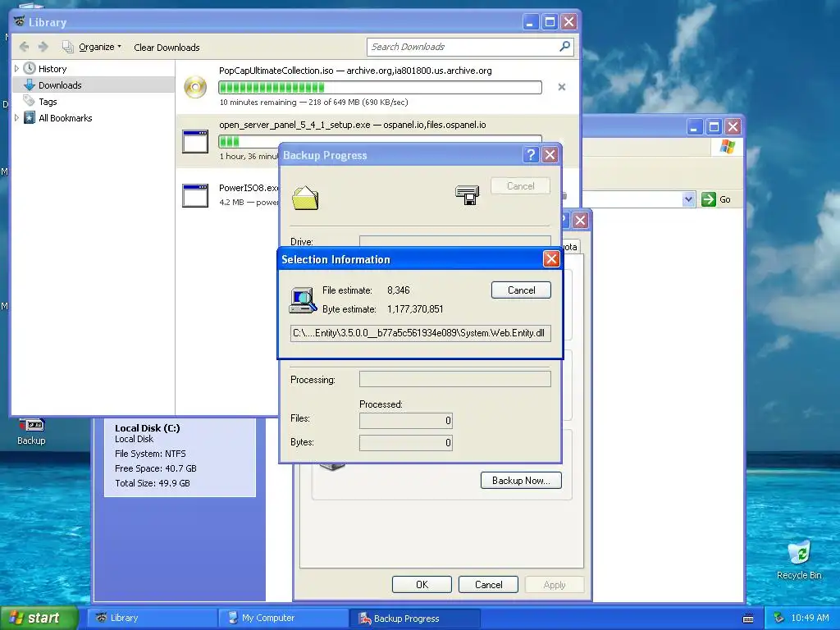
Task: Close the Backup Progress dialog
Action: [550, 155]
